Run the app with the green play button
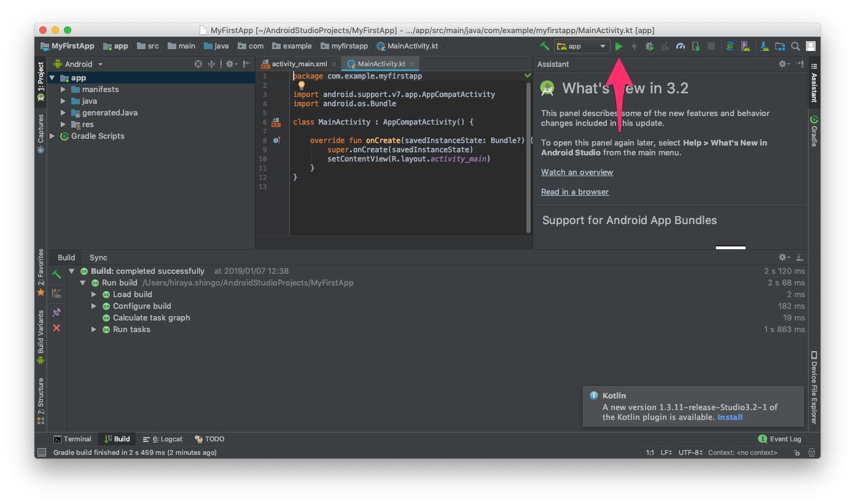855x504 pixels. (619, 46)
